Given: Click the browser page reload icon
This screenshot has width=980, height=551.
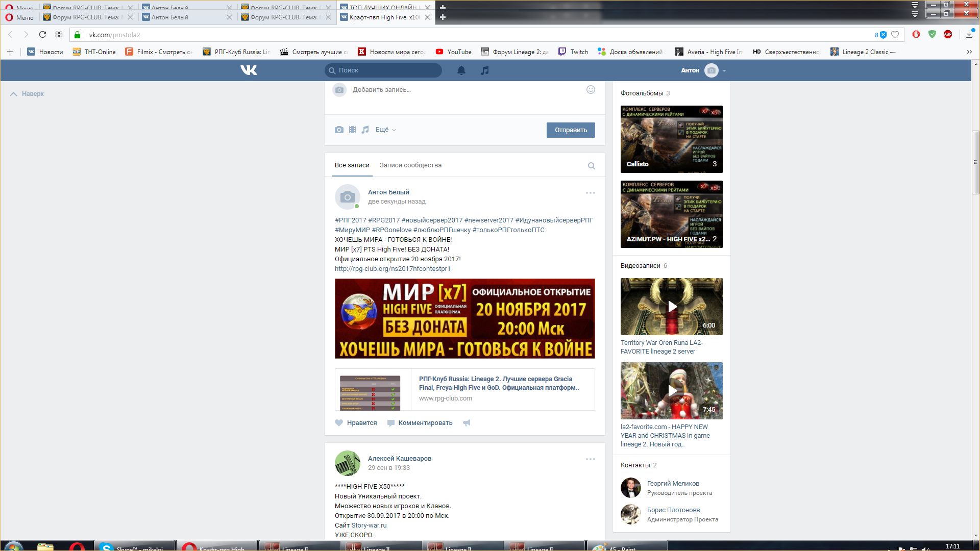Looking at the screenshot, I should click(x=42, y=35).
